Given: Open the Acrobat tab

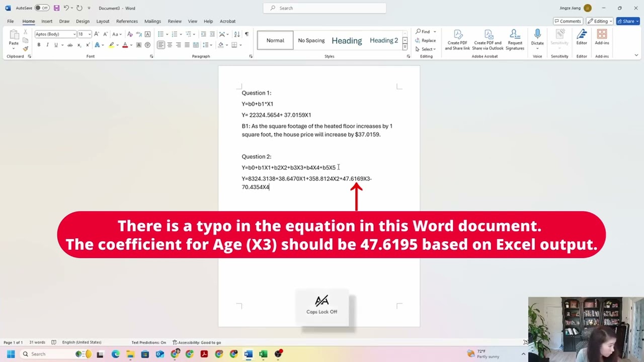Looking at the screenshot, I should click(227, 21).
